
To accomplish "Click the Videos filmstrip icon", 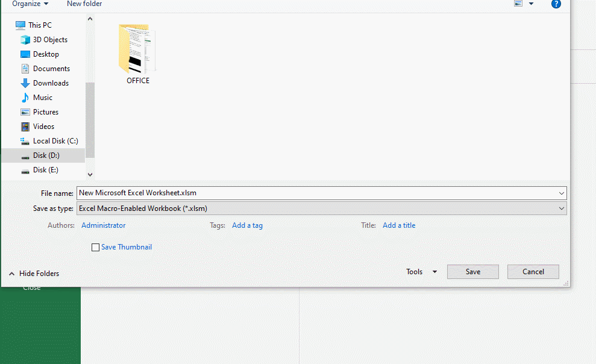I will [25, 127].
